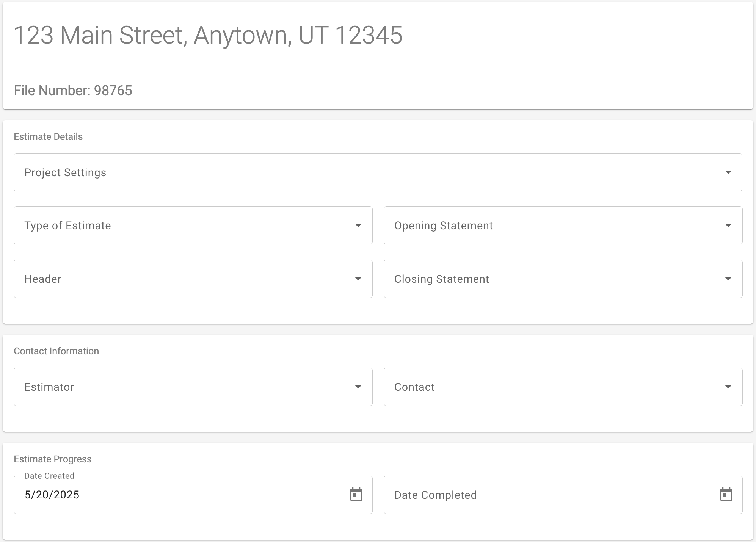This screenshot has width=756, height=542.
Task: Open the Opening Statement select field
Action: click(563, 226)
